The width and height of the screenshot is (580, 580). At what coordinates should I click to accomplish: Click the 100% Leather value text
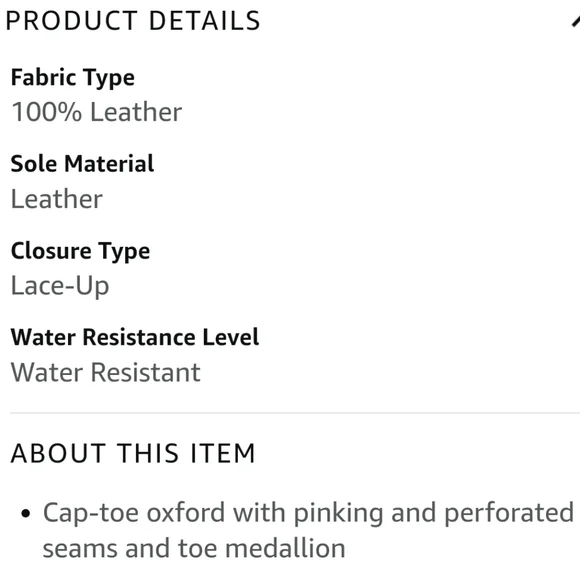(97, 112)
